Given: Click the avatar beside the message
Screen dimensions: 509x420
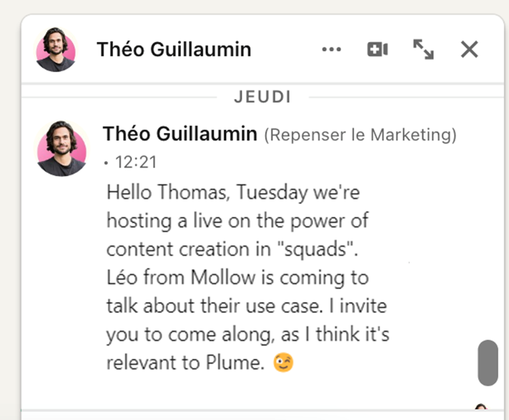Looking at the screenshot, I should [61, 148].
